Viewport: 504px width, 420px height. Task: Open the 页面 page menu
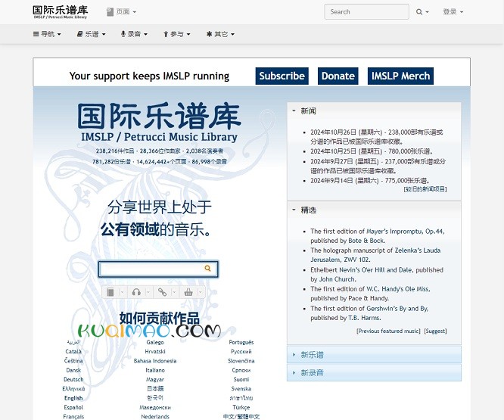click(x=121, y=12)
